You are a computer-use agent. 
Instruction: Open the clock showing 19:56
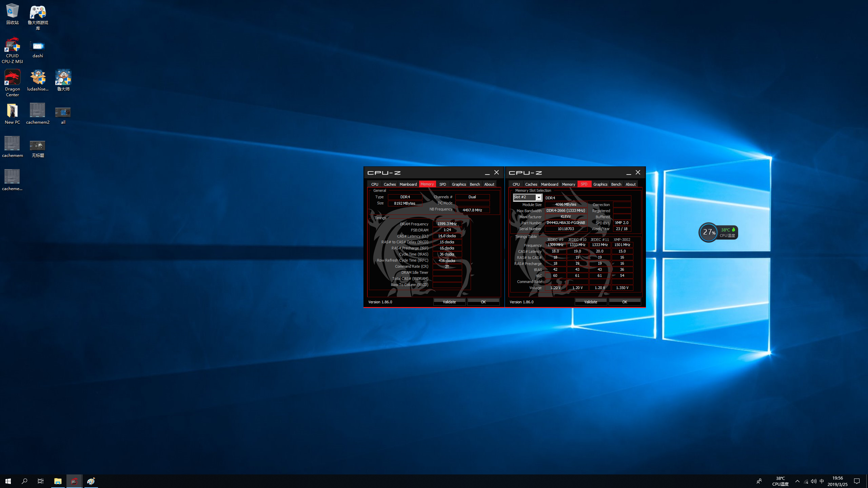[x=837, y=481]
